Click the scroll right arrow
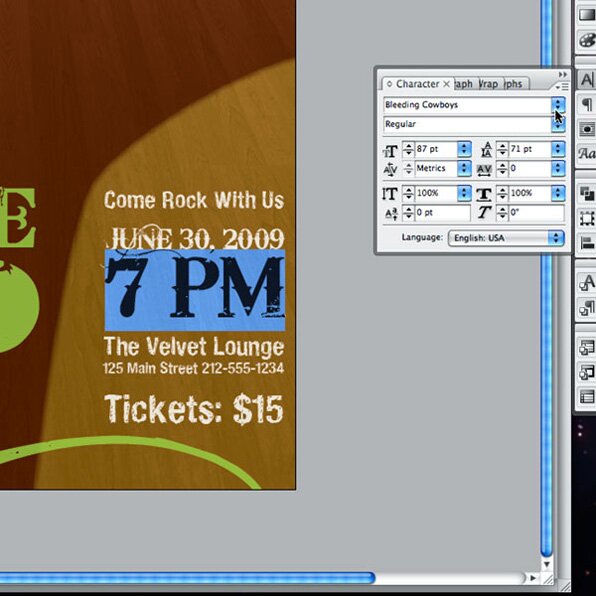Viewport: 596px width, 596px height. coord(533,578)
